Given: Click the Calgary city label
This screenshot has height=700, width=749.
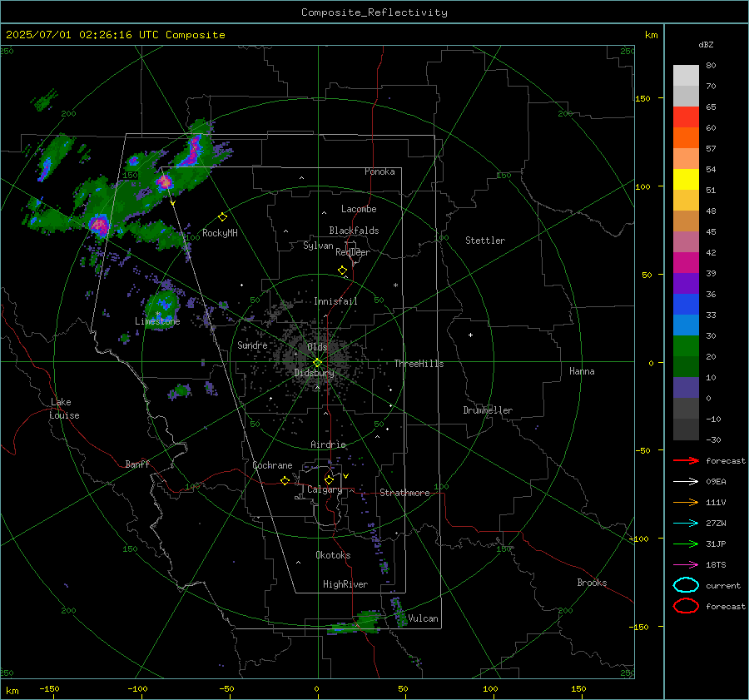Looking at the screenshot, I should tap(325, 489).
